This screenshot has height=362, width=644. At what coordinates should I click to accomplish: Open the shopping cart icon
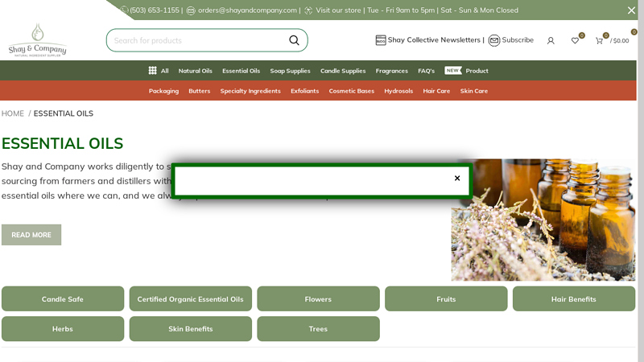[x=599, y=40]
